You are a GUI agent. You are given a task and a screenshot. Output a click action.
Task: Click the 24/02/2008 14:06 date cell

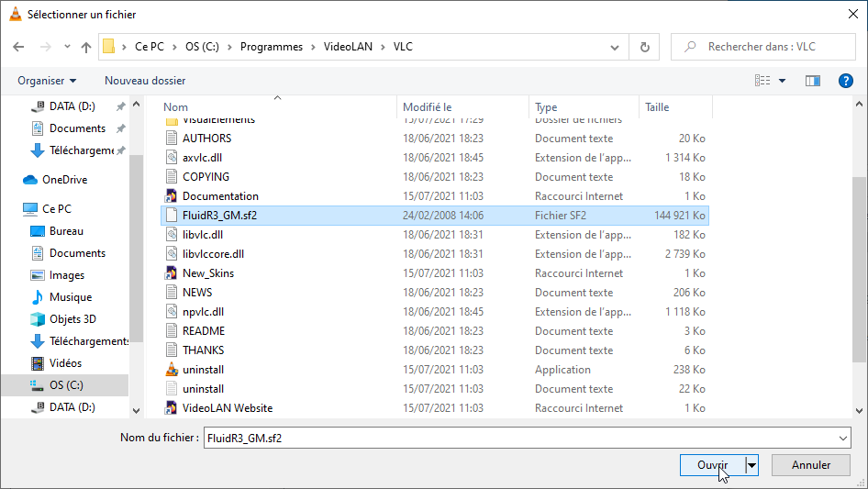pos(443,216)
